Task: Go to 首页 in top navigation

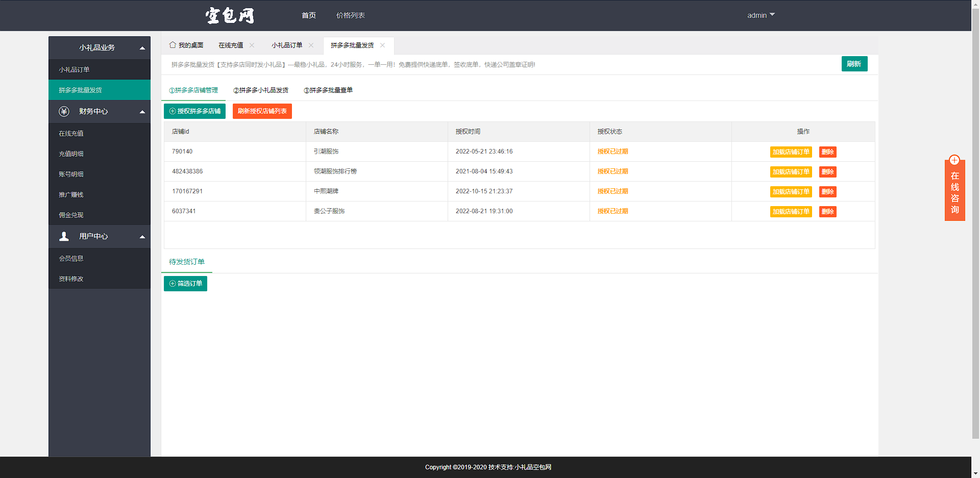Action: pyautogui.click(x=308, y=15)
